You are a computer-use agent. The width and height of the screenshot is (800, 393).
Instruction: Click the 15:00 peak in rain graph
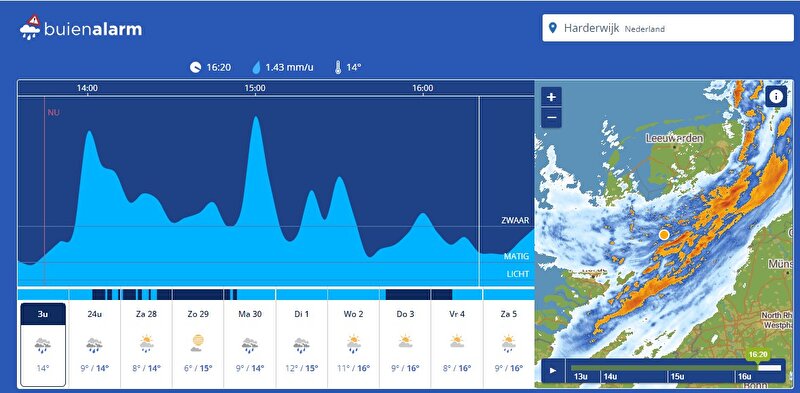[x=256, y=118]
